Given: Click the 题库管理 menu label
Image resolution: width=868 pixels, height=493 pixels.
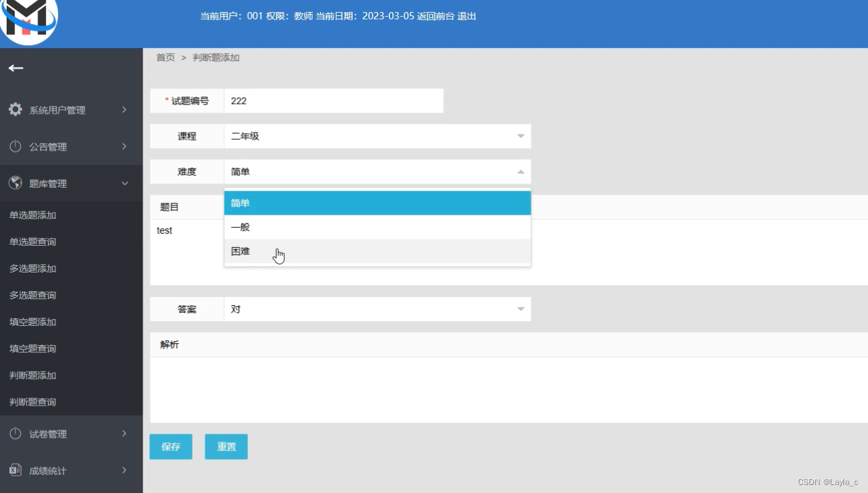Looking at the screenshot, I should click(x=48, y=183).
